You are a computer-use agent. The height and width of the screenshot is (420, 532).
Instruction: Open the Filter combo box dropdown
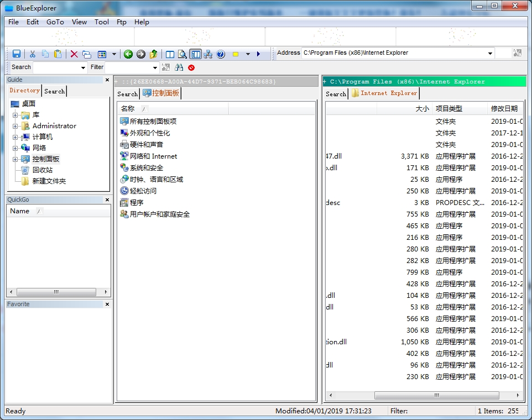point(154,67)
